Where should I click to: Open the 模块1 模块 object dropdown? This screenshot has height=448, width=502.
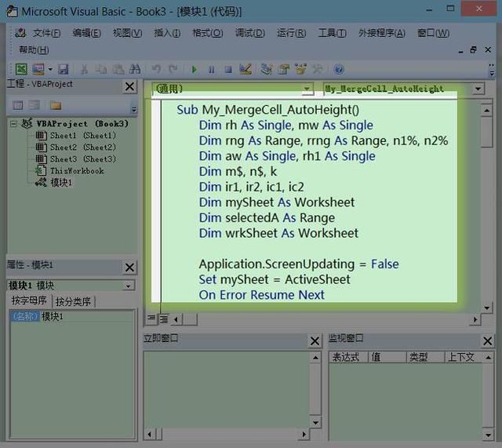click(128, 286)
